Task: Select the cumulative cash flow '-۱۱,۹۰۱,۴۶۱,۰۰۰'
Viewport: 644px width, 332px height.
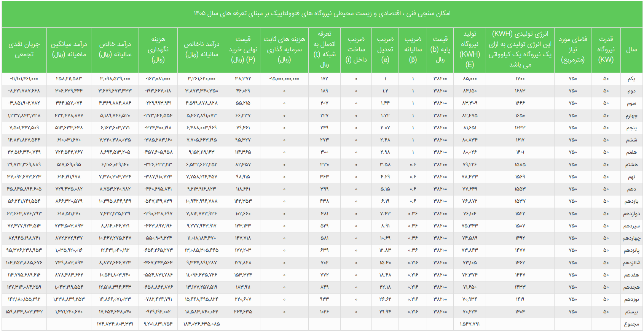Action: click(x=24, y=79)
